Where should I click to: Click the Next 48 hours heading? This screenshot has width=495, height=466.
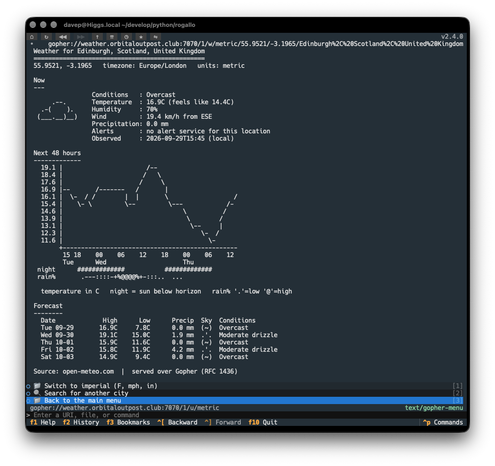coord(57,153)
